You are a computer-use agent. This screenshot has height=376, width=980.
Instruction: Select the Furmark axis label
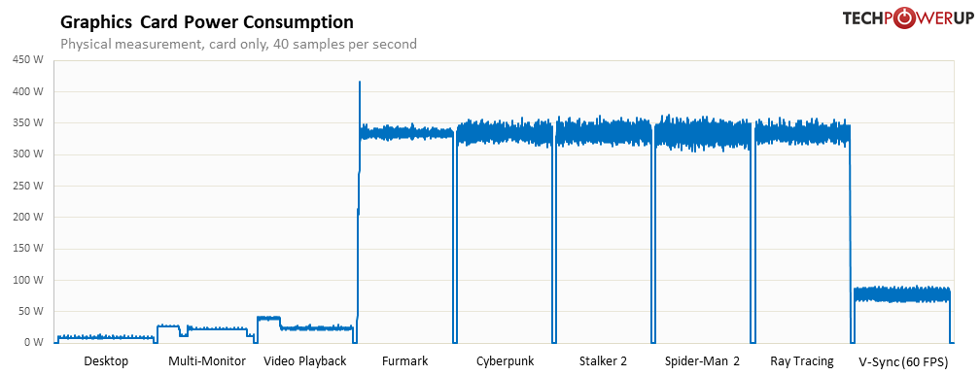405,361
